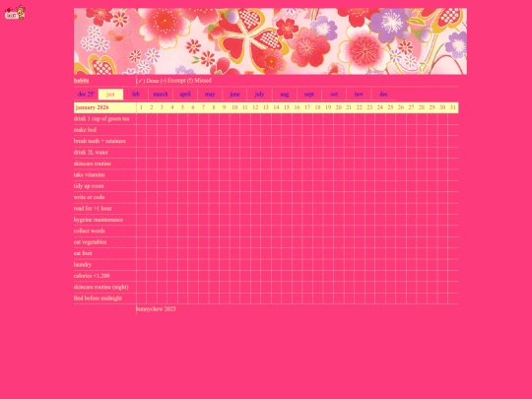Open the aug tab
Image resolution: width=532 pixels, height=399 pixels.
(x=285, y=95)
